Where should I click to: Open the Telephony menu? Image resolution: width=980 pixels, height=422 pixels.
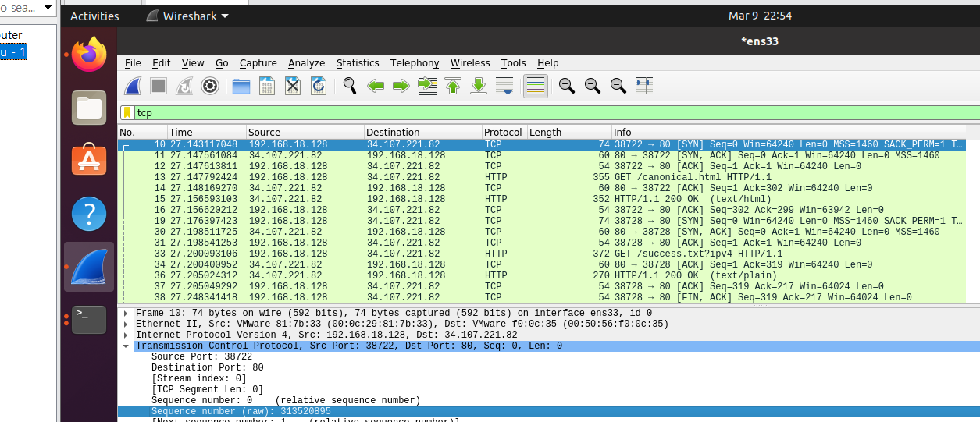click(415, 63)
